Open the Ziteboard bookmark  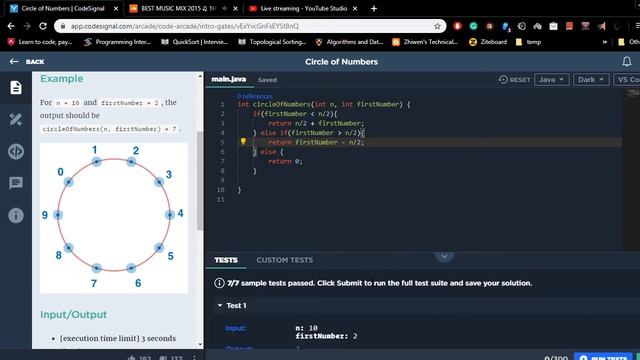point(488,42)
